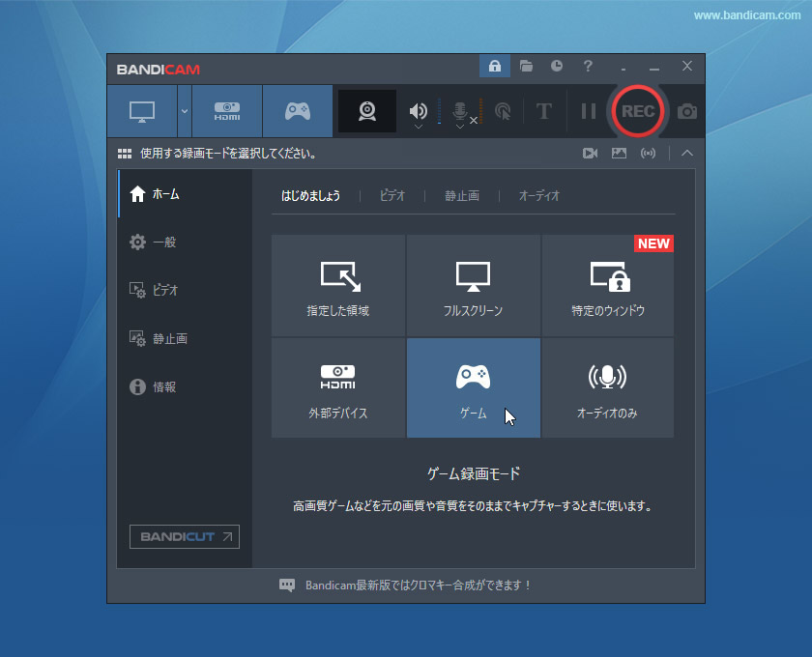The width and height of the screenshot is (812, 657).
Task: Choose the 指定した領域 recording tile
Action: tap(338, 285)
